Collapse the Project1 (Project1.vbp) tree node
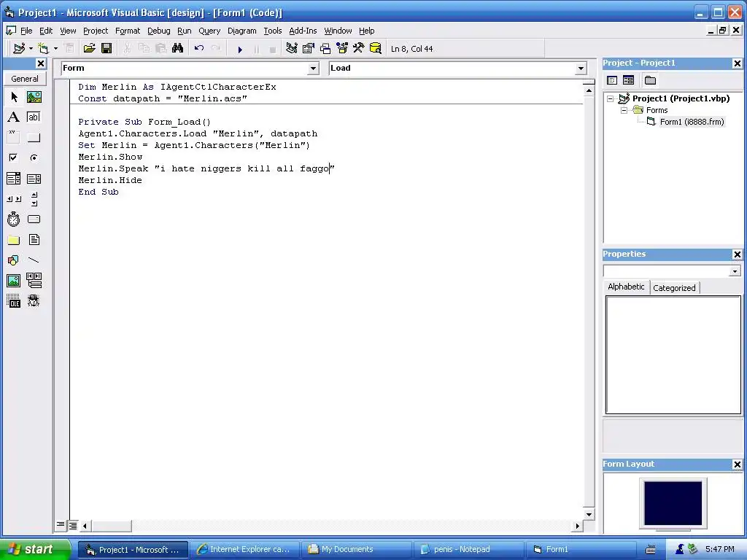This screenshot has width=747, height=560. tap(611, 98)
